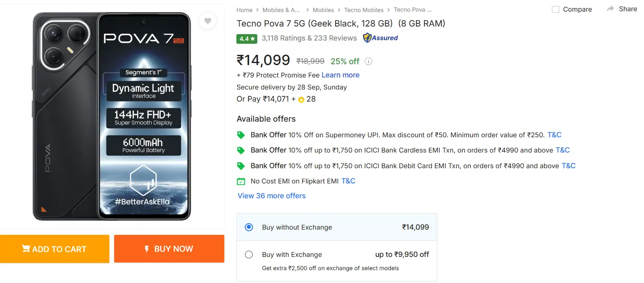Click the wishlist heart icon

pos(208,21)
